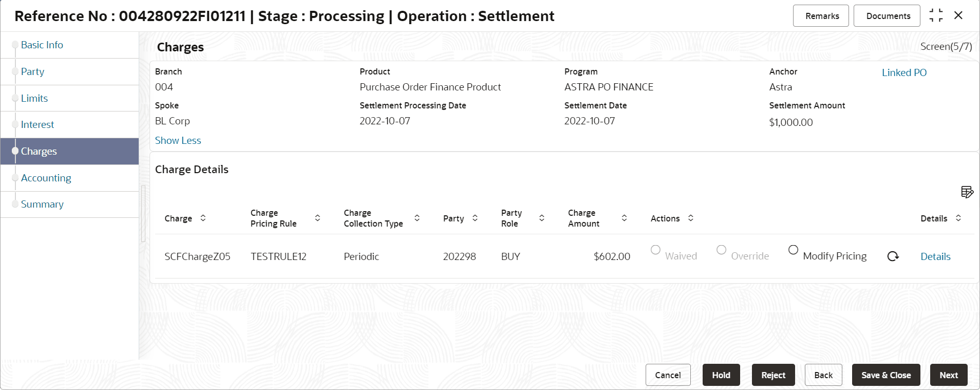980x390 pixels.
Task: Sort by the Party Role column
Action: coord(541,218)
